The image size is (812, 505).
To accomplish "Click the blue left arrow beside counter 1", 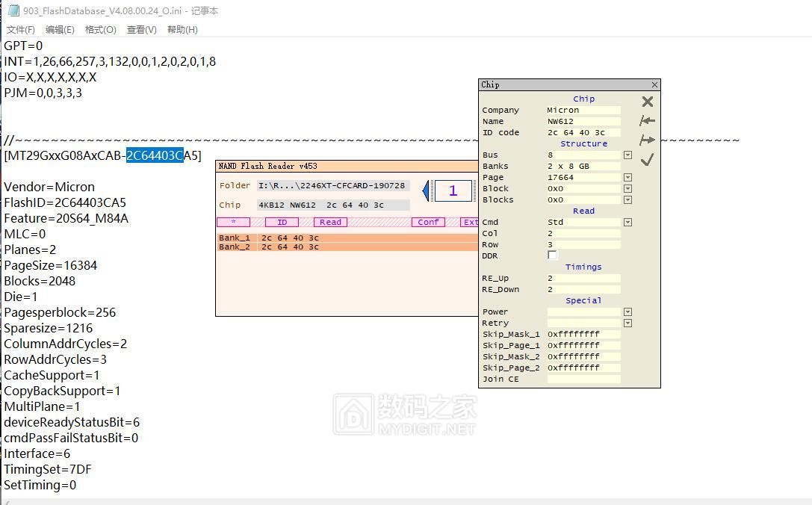I will click(x=427, y=190).
